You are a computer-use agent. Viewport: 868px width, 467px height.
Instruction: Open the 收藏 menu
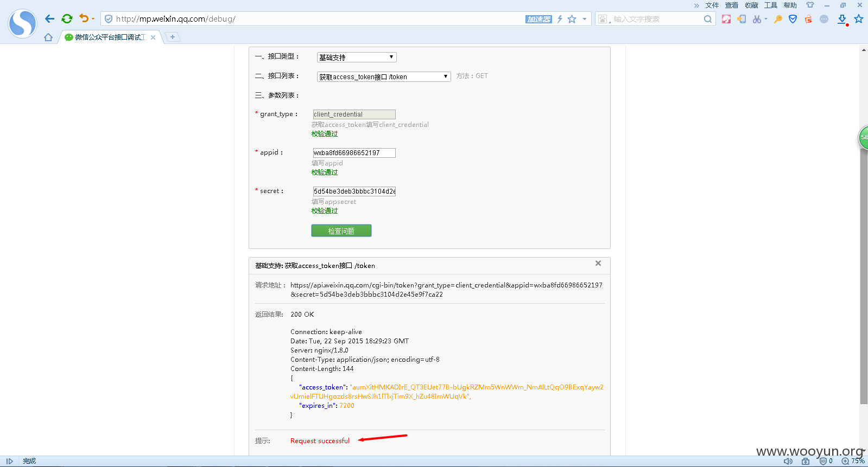click(751, 5)
